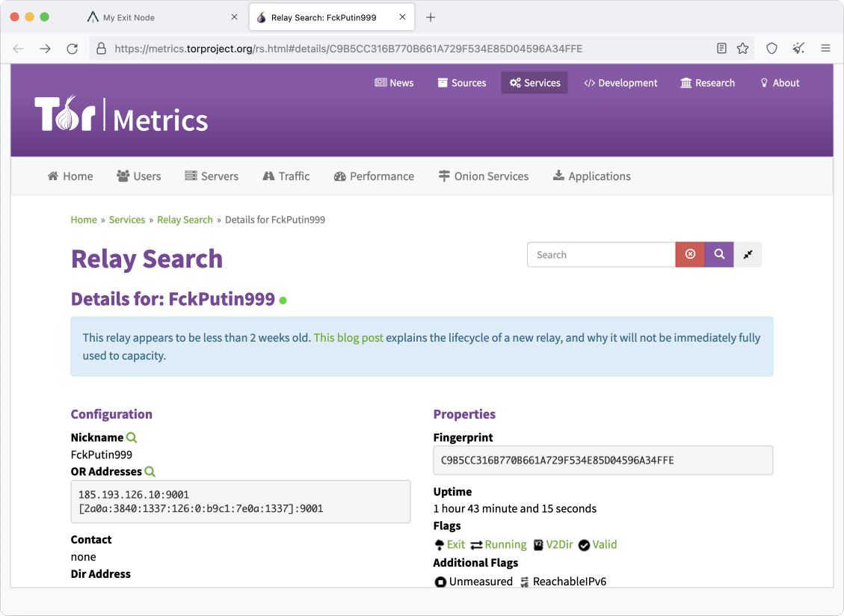
Task: Open the About menu item
Action: (780, 83)
